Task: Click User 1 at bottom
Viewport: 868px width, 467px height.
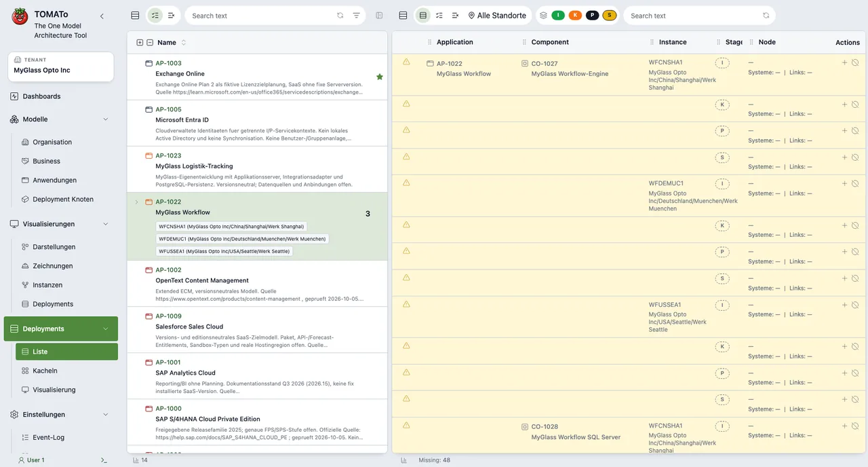Action: (31, 460)
